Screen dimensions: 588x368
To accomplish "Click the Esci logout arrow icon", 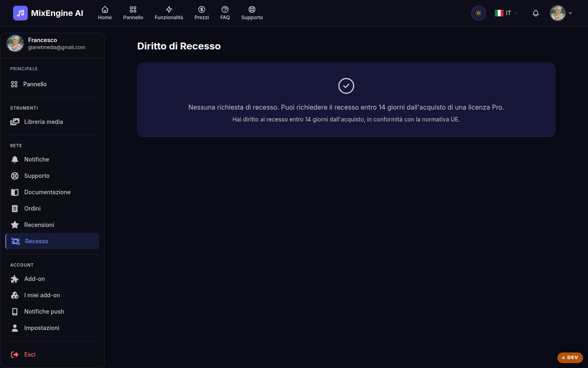I will [x=15, y=355].
